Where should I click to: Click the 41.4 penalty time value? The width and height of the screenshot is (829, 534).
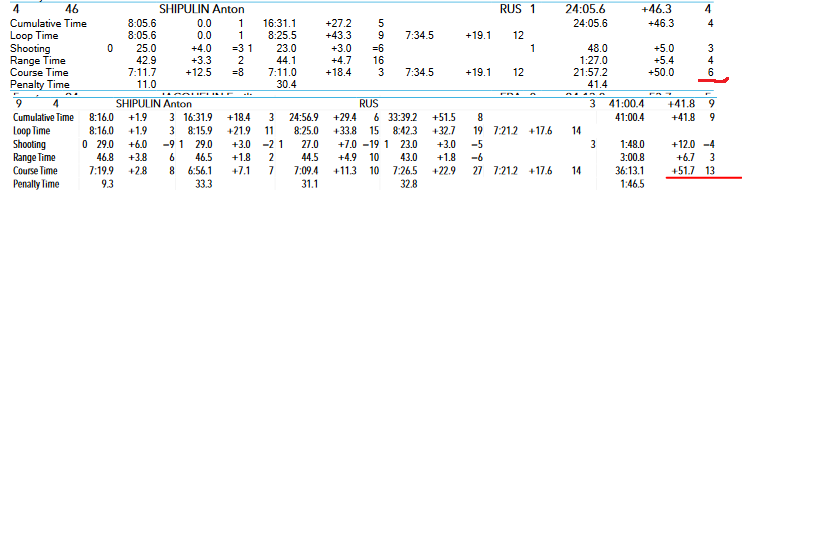point(597,85)
